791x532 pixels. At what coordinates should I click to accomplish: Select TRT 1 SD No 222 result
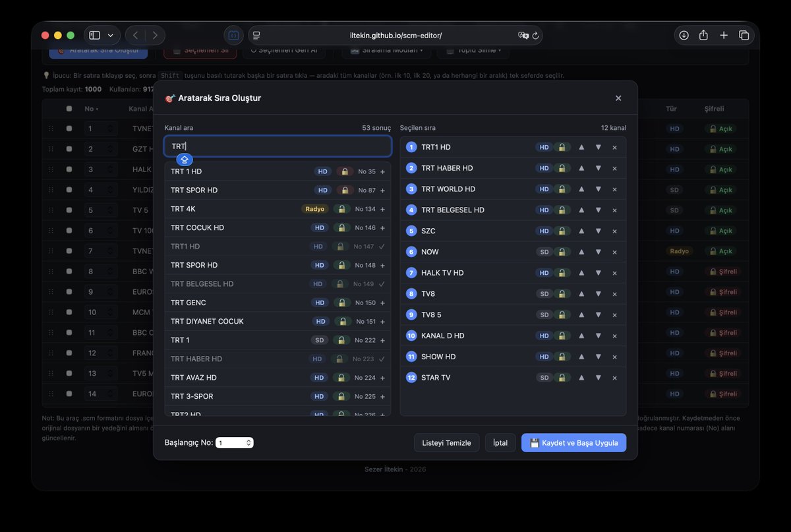click(x=278, y=340)
